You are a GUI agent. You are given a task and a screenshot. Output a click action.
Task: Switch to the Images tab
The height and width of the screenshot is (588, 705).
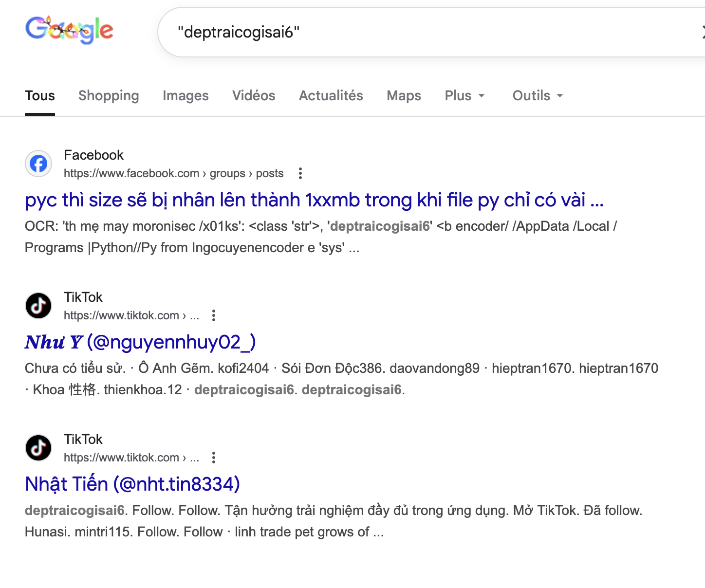point(186,95)
